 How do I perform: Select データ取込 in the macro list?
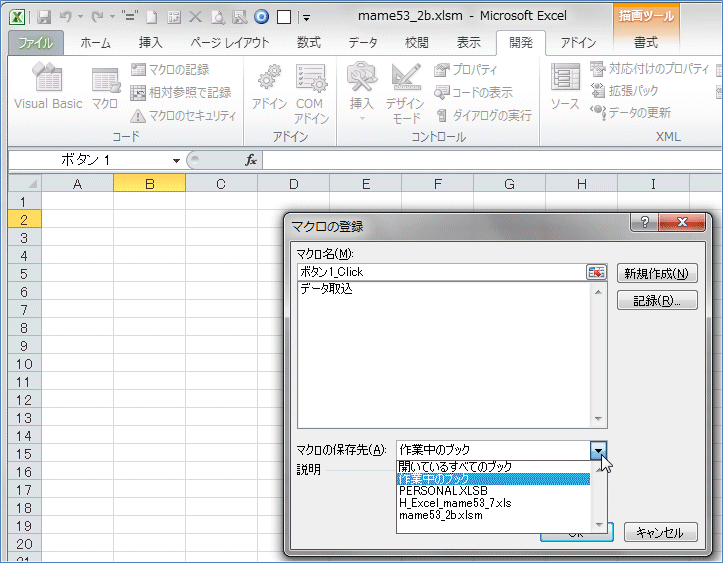click(x=326, y=289)
